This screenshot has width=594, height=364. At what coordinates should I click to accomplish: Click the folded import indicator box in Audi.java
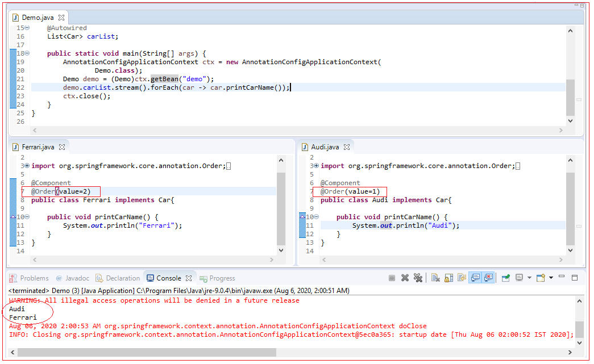coord(518,166)
